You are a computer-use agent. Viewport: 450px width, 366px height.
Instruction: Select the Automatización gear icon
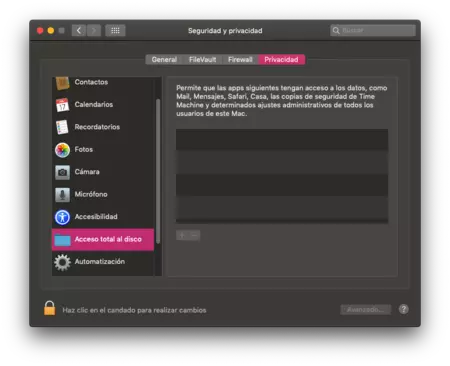(x=62, y=262)
